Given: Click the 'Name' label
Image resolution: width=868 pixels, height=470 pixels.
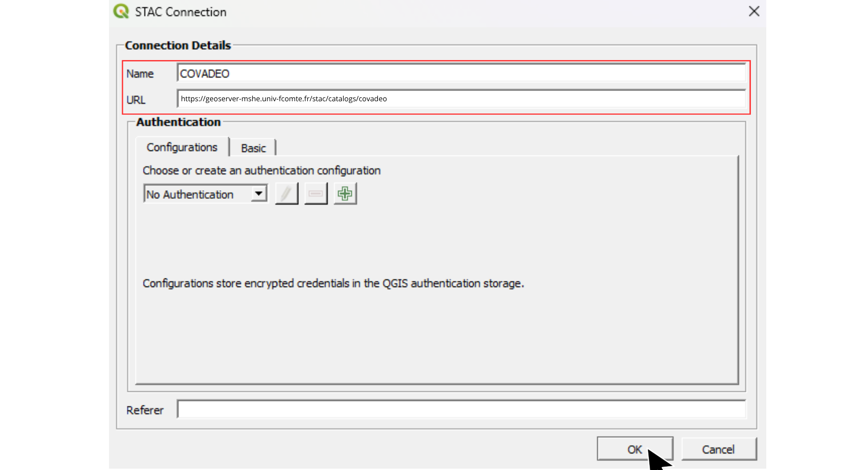Looking at the screenshot, I should (x=140, y=74).
